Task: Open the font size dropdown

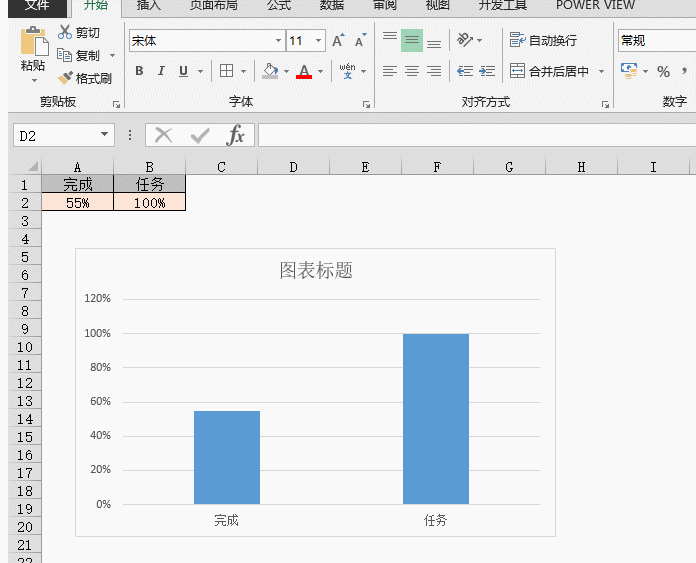Action: (x=318, y=41)
